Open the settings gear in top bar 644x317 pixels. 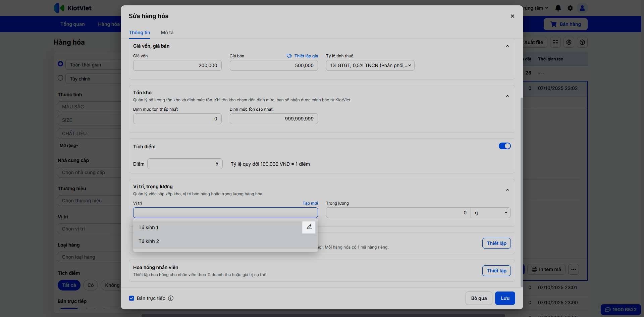click(570, 8)
